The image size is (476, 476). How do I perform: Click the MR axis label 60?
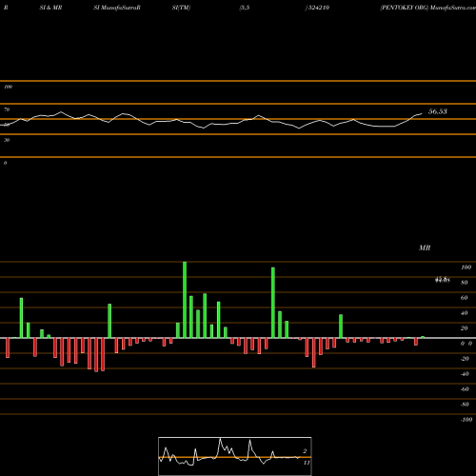pyautogui.click(x=465, y=298)
